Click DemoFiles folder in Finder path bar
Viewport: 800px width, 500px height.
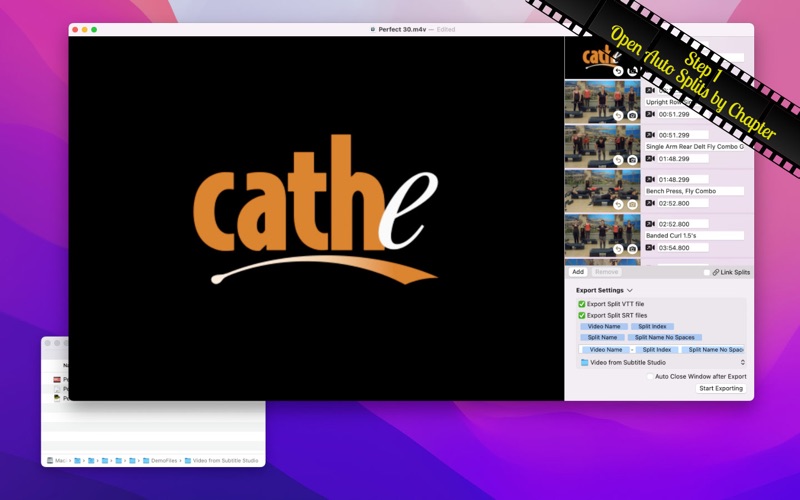click(x=160, y=460)
